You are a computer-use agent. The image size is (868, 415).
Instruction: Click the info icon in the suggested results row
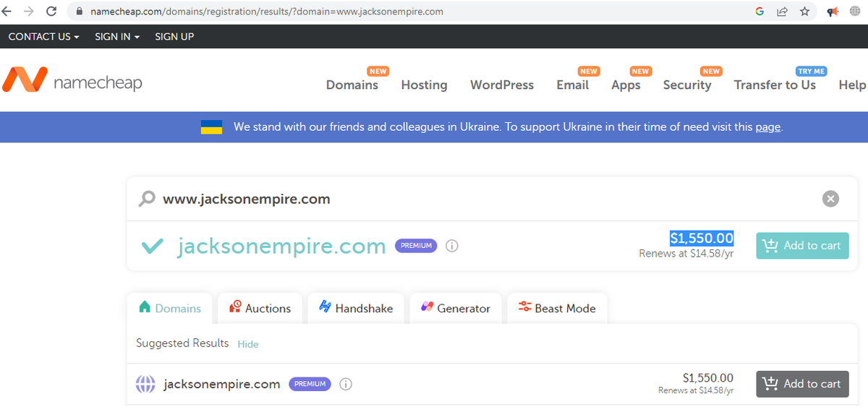[x=346, y=384]
